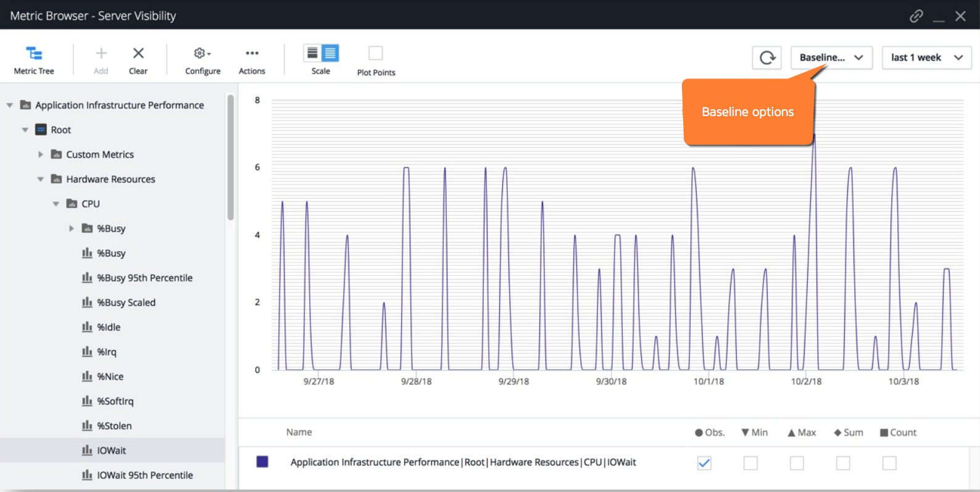Copy link to this Metric Browser
The width and height of the screenshot is (980, 492).
click(x=916, y=16)
